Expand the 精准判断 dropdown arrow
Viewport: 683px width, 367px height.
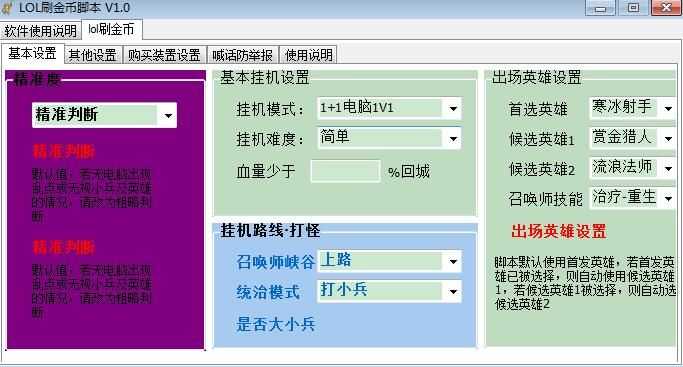click(168, 115)
